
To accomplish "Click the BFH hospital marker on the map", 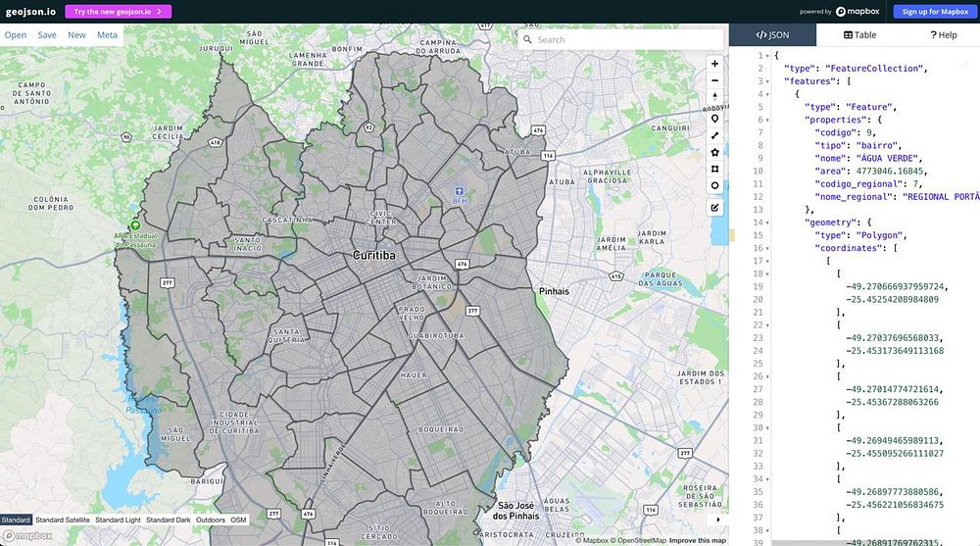I will (x=460, y=191).
